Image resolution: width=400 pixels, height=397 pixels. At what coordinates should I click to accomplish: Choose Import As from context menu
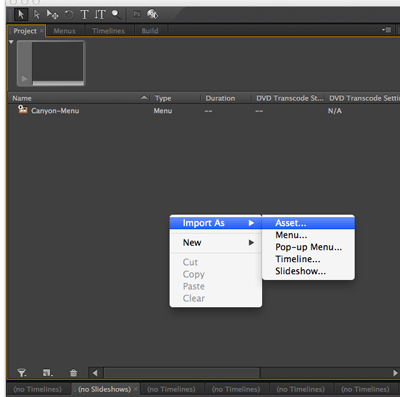tap(216, 223)
